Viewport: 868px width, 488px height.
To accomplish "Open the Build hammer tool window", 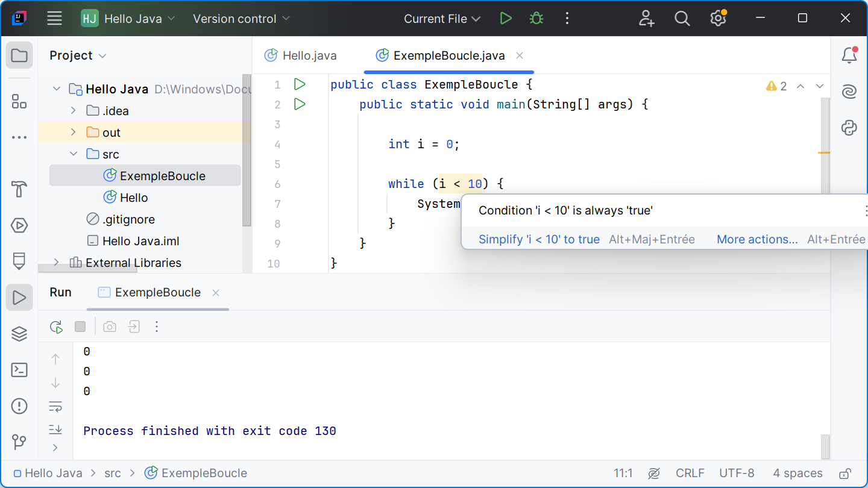I will pos(19,189).
